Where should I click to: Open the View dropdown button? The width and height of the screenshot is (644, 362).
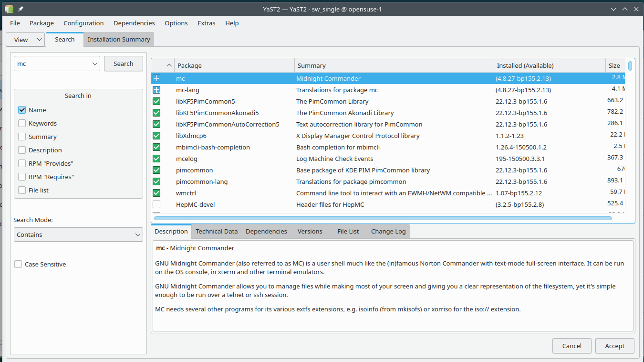click(25, 40)
